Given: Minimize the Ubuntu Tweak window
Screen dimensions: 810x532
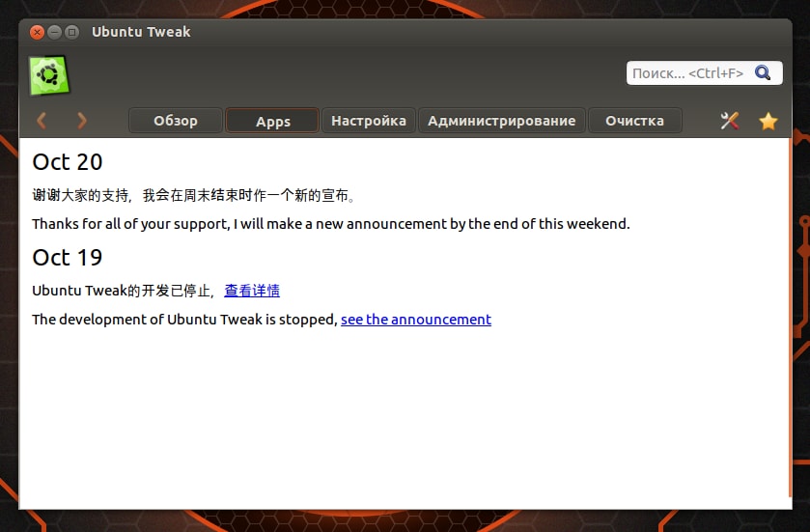Looking at the screenshot, I should click(54, 32).
